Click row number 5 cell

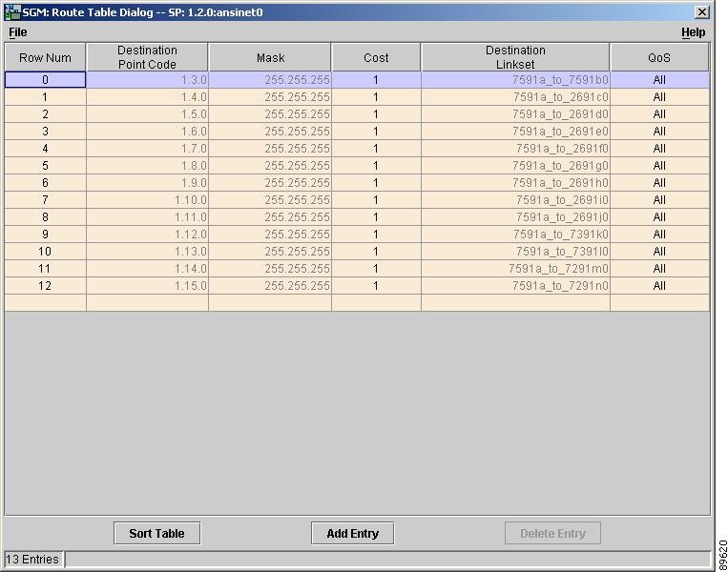pos(45,166)
